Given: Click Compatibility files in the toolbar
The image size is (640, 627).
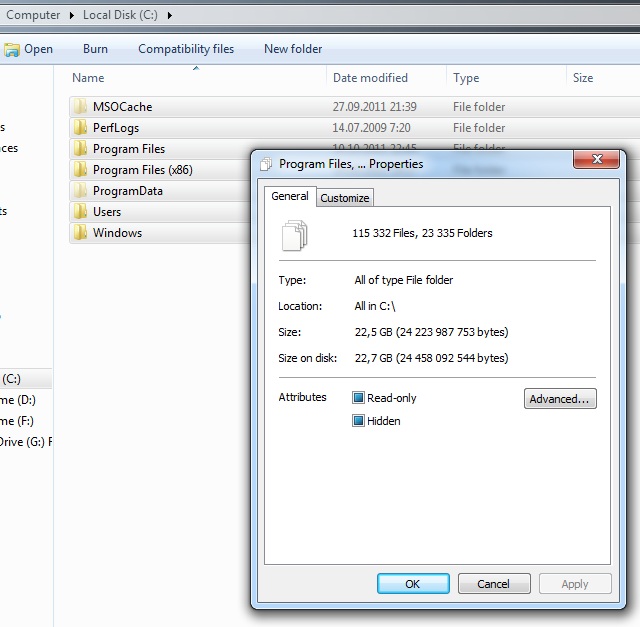Looking at the screenshot, I should pos(186,49).
